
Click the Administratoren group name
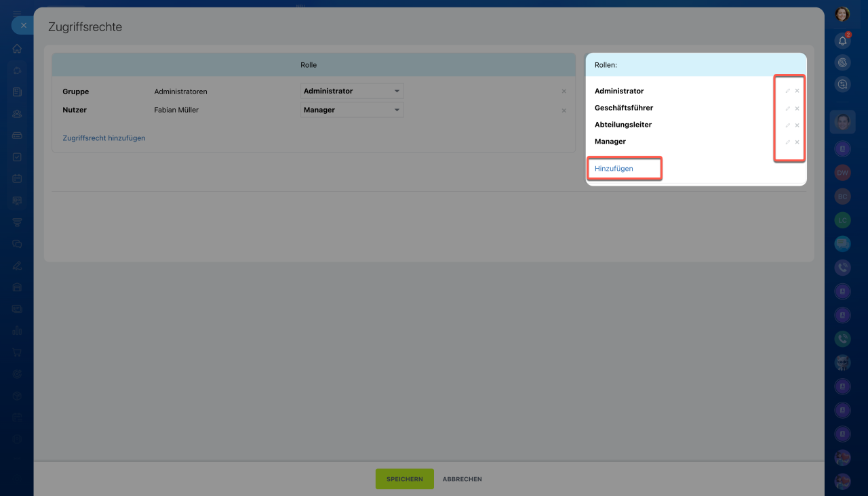180,91
